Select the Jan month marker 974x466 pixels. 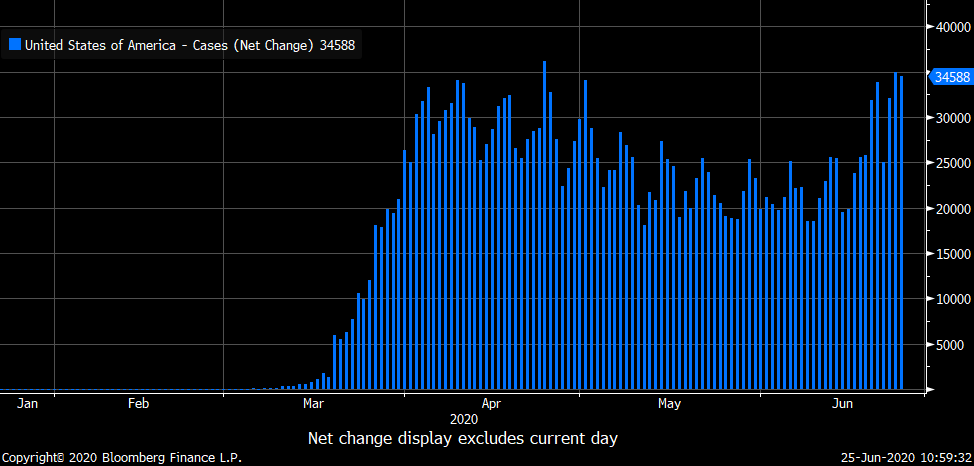click(28, 404)
